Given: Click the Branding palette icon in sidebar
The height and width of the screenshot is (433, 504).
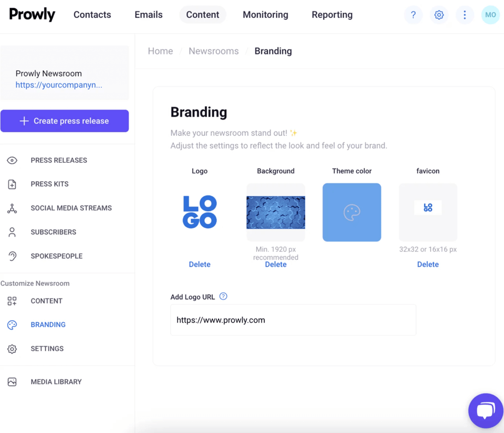Looking at the screenshot, I should pos(12,325).
